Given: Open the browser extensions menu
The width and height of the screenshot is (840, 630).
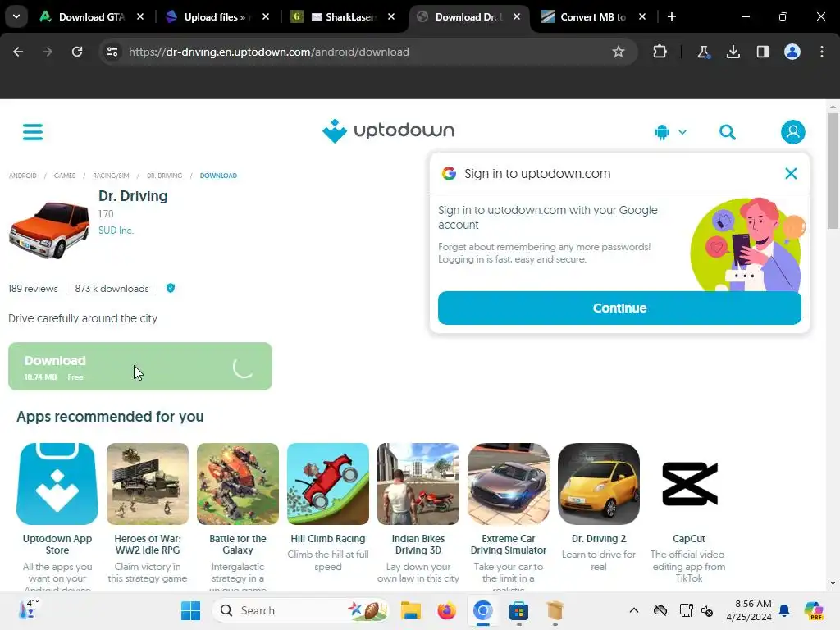Looking at the screenshot, I should pos(660,52).
